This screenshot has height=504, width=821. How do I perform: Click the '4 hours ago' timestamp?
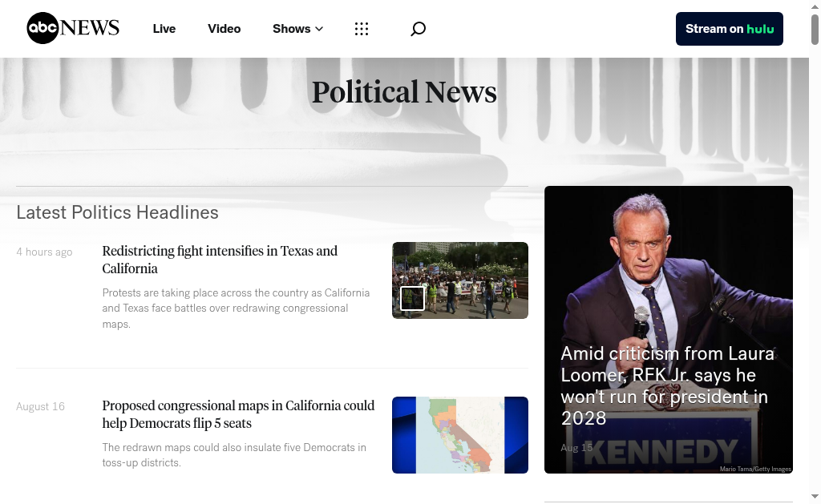click(44, 252)
